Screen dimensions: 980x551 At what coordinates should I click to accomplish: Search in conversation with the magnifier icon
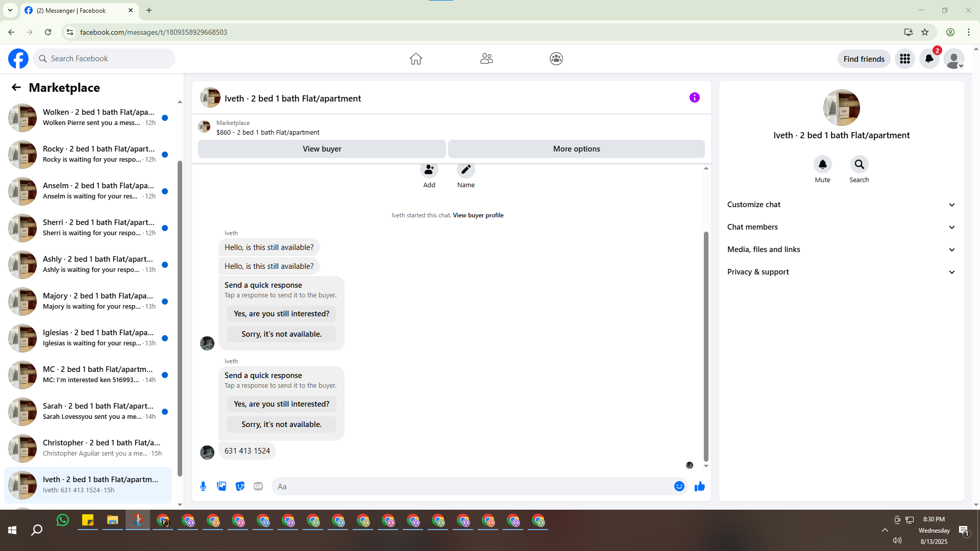point(859,164)
